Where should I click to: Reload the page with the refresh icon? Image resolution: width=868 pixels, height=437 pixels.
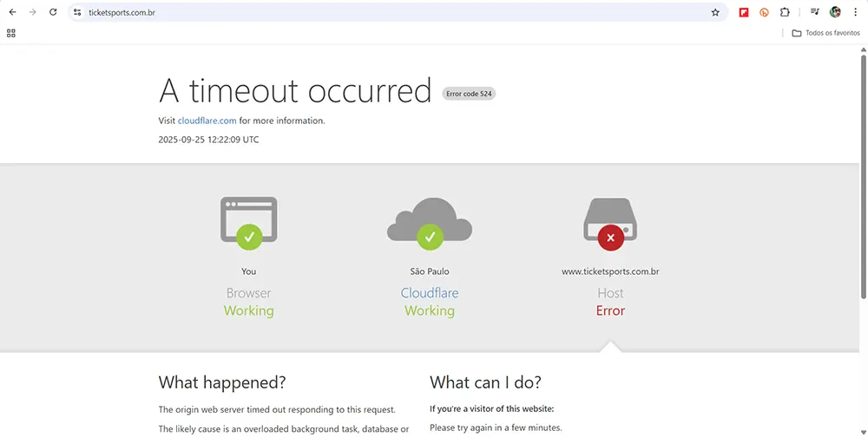tap(53, 12)
